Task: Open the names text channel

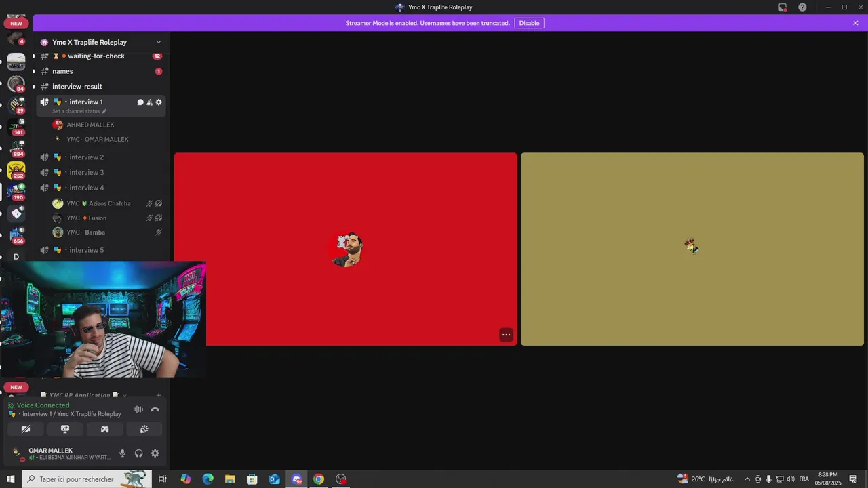Action: click(100, 71)
